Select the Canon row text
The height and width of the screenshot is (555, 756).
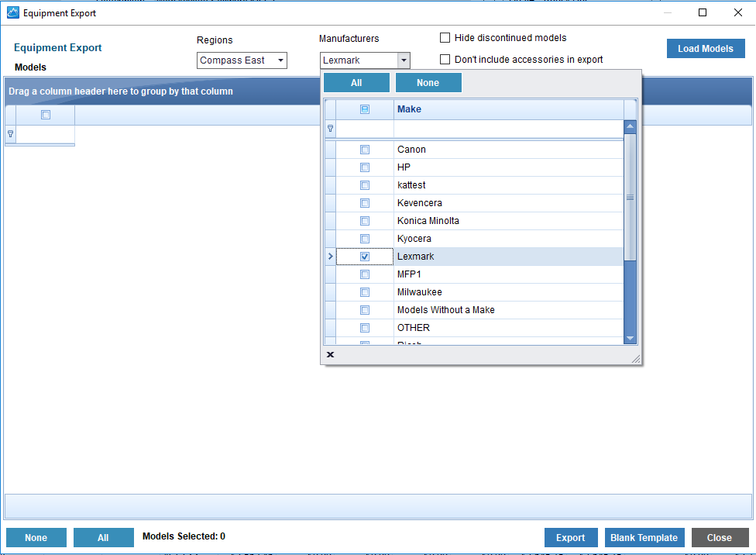coord(411,150)
